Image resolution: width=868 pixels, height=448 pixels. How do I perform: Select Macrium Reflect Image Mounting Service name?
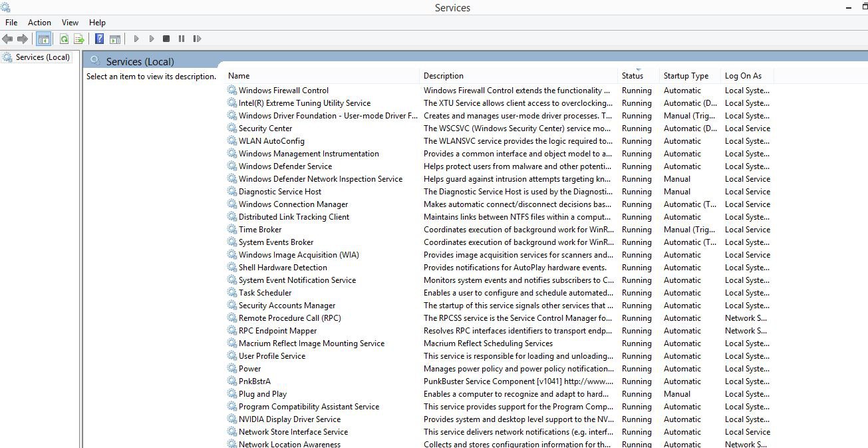coord(311,343)
